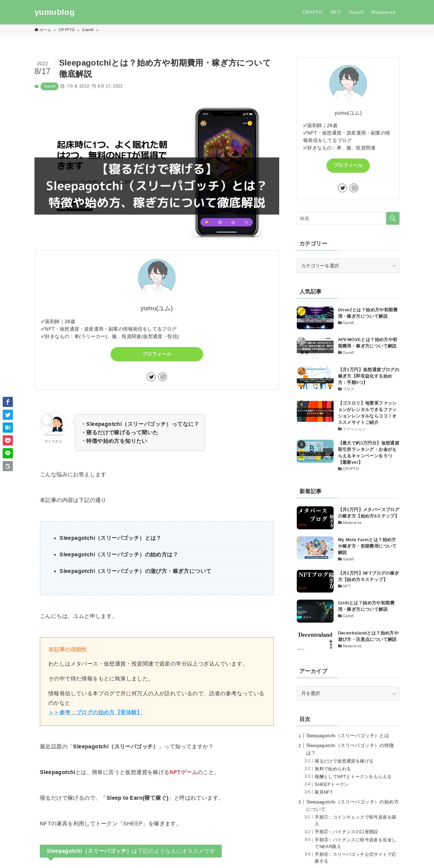Open My Meta Farmとは？ title link
This screenshot has width=434, height=868.
367,546
